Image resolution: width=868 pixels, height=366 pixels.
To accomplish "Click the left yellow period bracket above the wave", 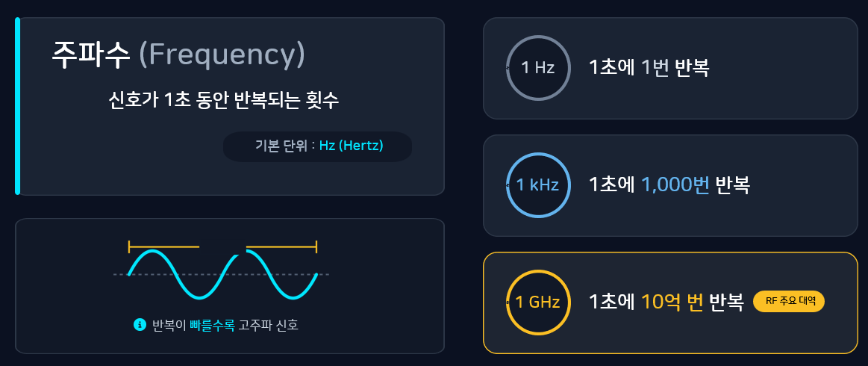I will tap(163, 246).
